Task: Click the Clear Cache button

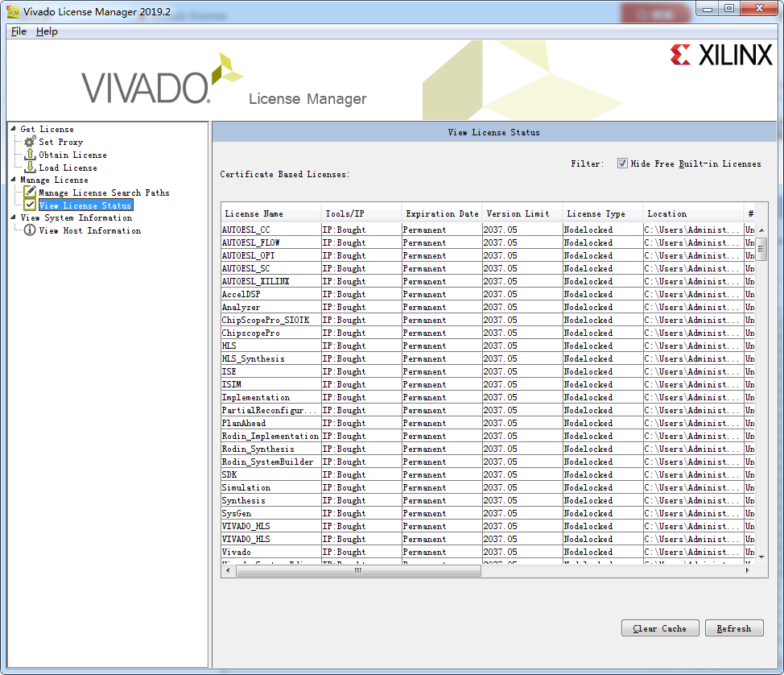Action: tap(660, 628)
